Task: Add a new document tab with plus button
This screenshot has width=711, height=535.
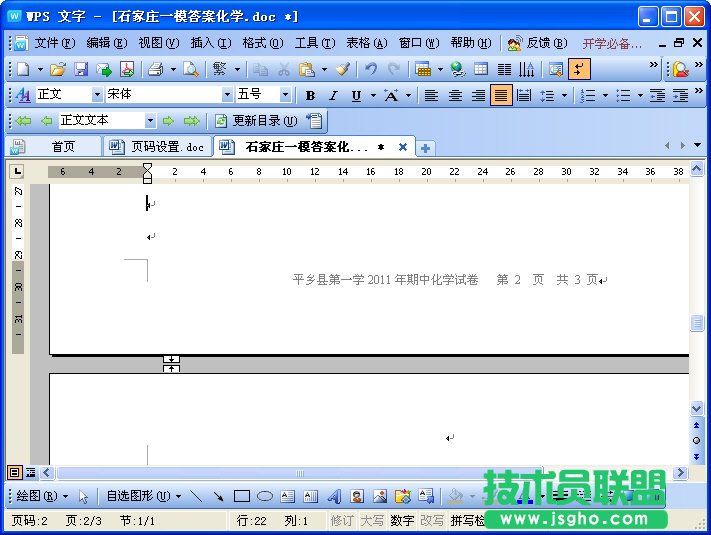Action: [x=425, y=148]
